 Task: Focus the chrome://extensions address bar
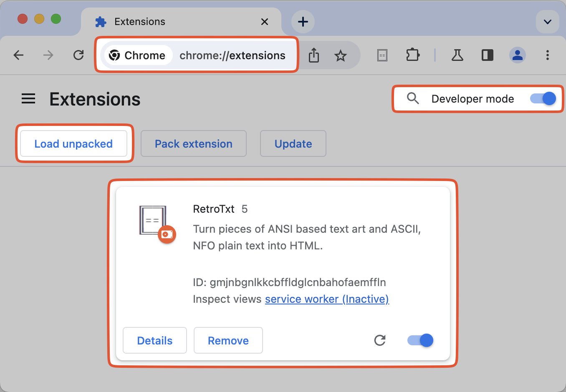pos(232,55)
